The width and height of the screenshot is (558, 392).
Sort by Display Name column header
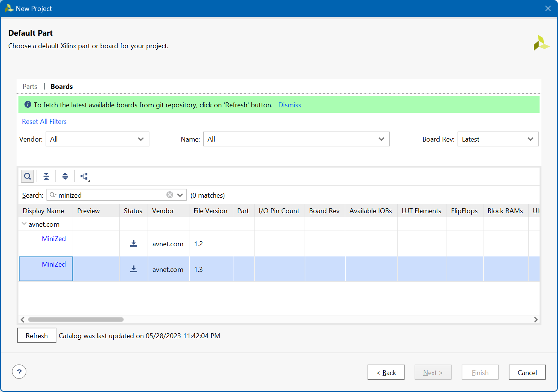click(x=46, y=211)
